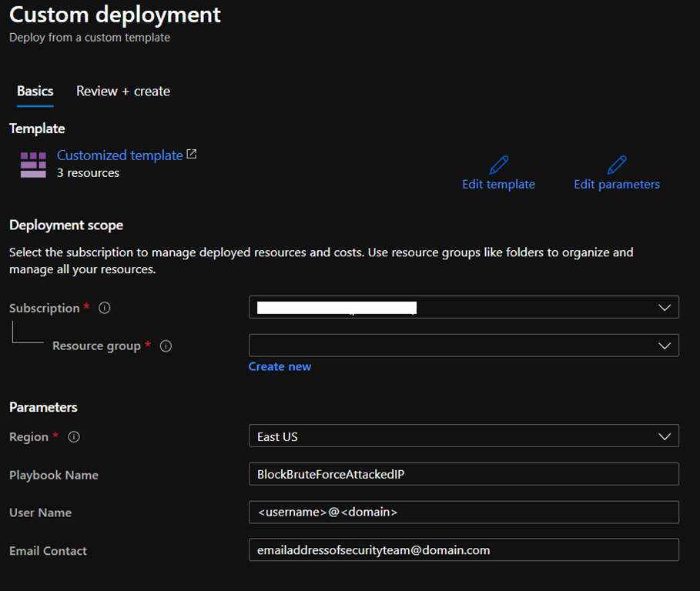
Task: Click the info icon next to Resource group
Action: coord(166,346)
